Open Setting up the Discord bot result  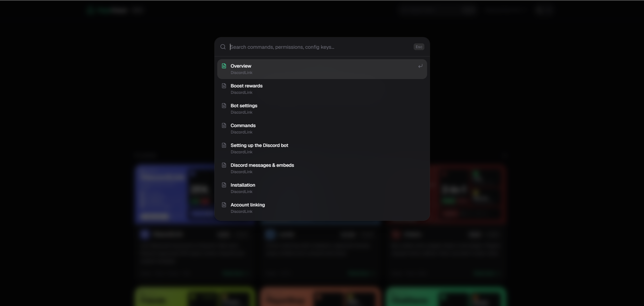[x=322, y=149]
